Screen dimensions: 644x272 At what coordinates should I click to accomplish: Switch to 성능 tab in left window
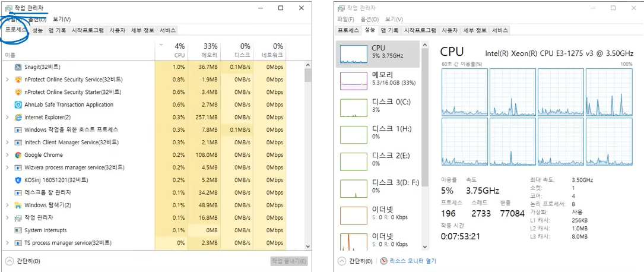click(37, 30)
